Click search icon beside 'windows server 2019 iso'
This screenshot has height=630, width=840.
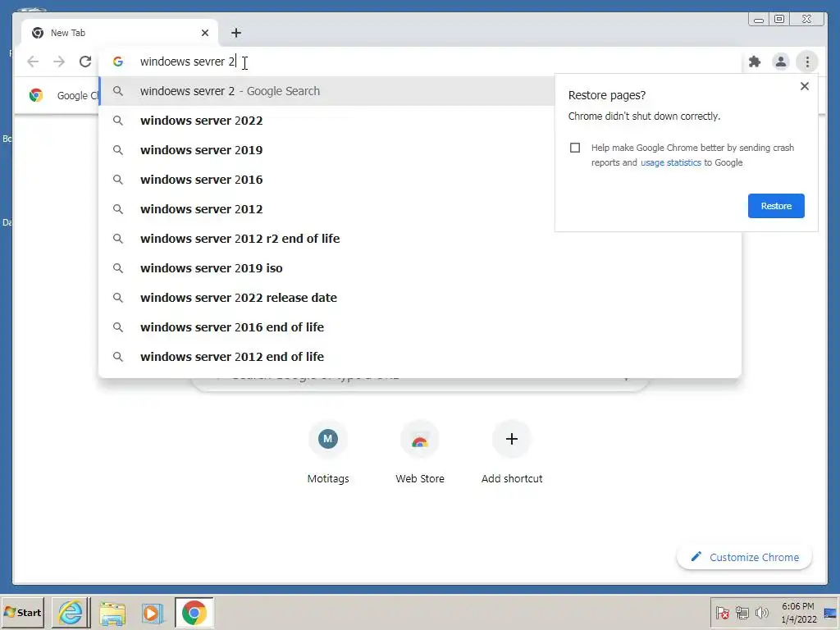(x=118, y=268)
